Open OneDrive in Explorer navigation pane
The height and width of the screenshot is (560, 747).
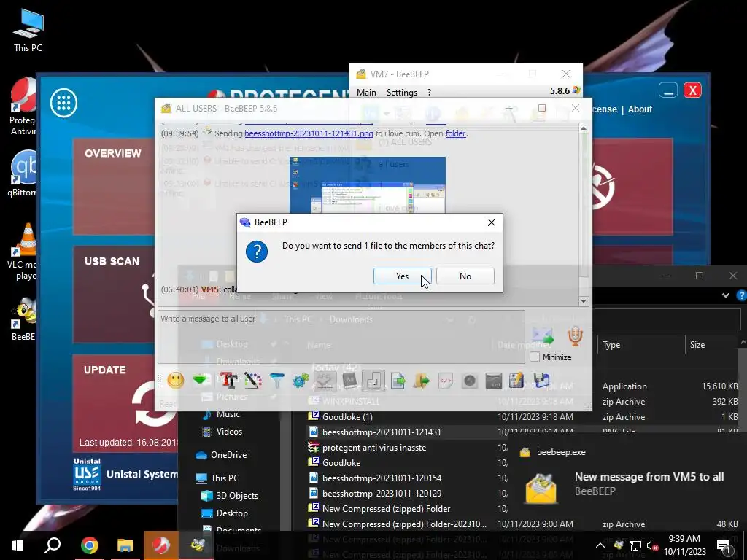228,455
